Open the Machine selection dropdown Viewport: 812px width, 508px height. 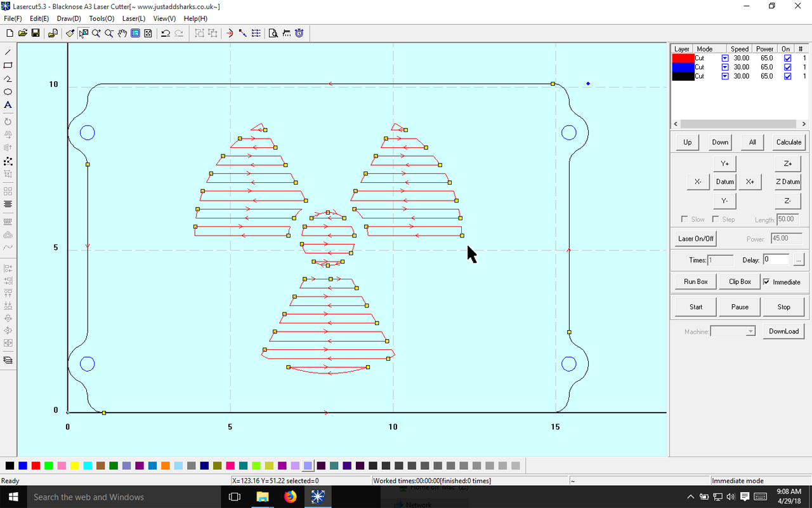(750, 331)
